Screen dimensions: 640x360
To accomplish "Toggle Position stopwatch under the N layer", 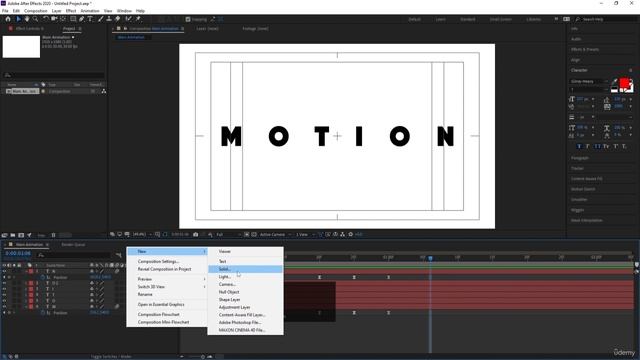I will coord(42,277).
